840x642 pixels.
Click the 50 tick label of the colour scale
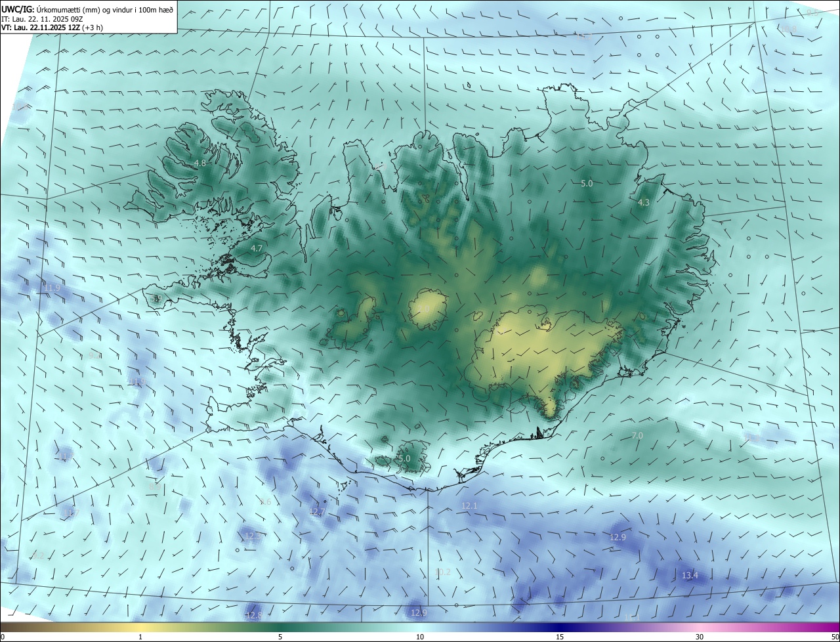point(835,637)
